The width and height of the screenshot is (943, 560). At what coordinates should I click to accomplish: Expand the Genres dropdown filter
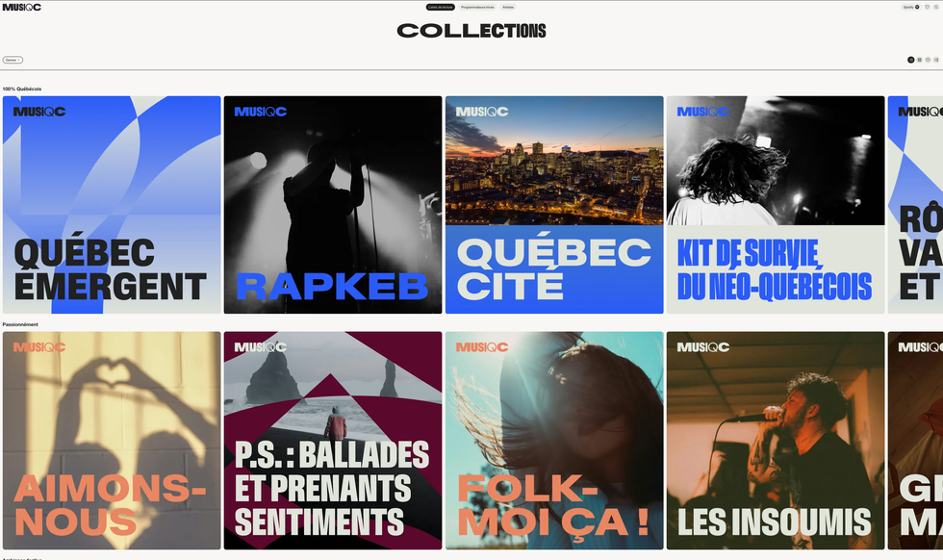click(13, 60)
